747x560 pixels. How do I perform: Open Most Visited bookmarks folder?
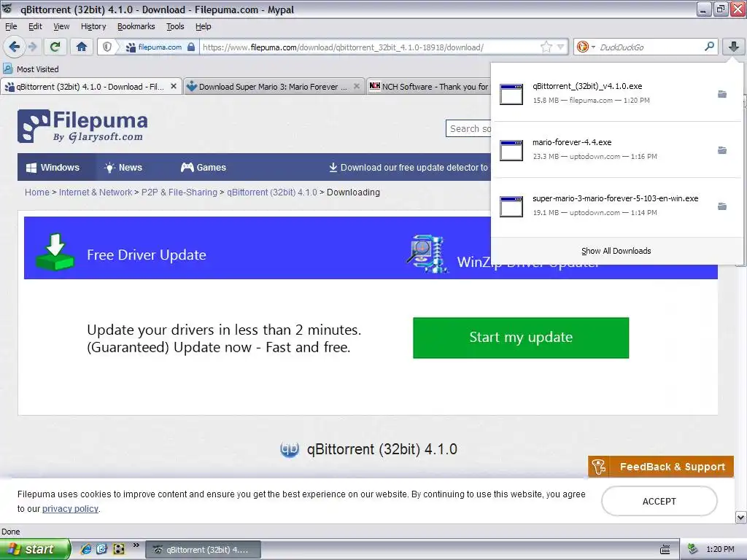(31, 69)
